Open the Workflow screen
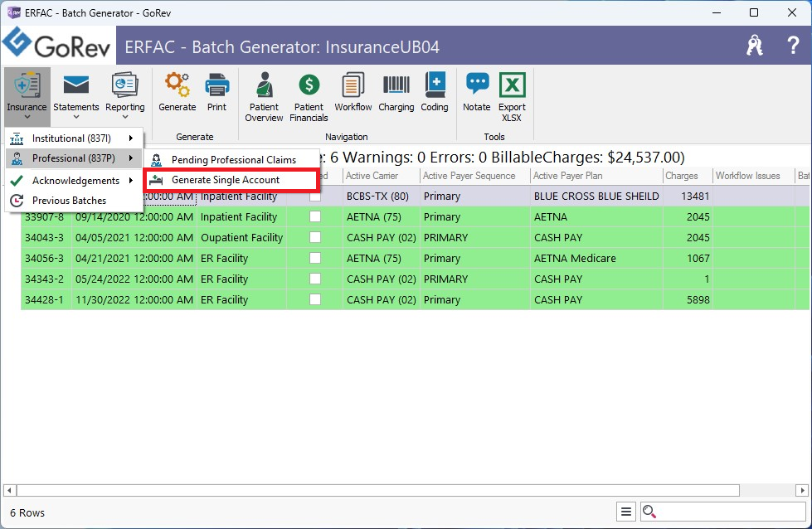The height and width of the screenshot is (529, 812). pyautogui.click(x=353, y=92)
